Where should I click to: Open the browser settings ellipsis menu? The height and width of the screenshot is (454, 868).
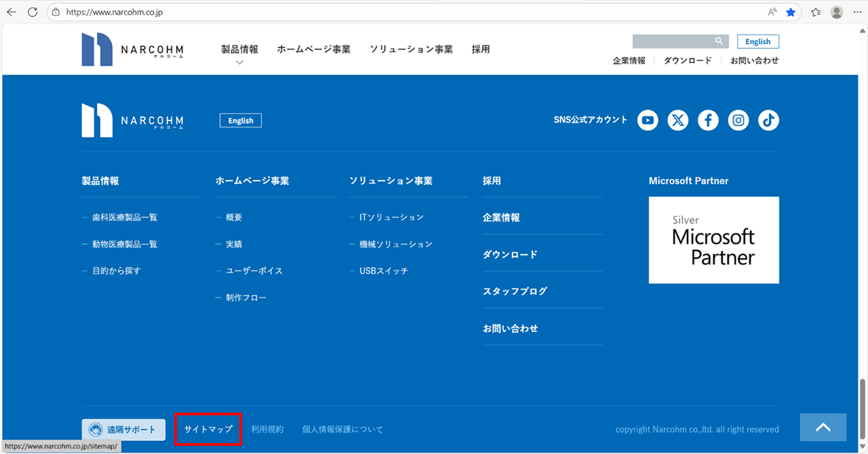[857, 12]
